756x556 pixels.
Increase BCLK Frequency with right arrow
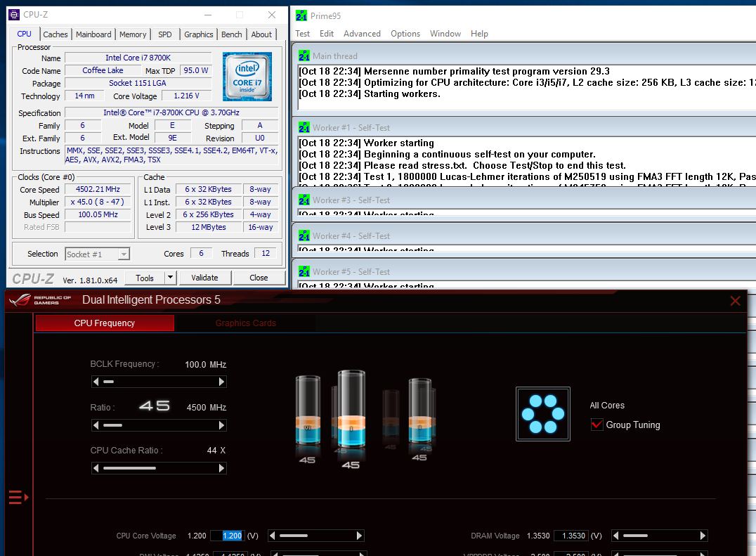[221, 382]
